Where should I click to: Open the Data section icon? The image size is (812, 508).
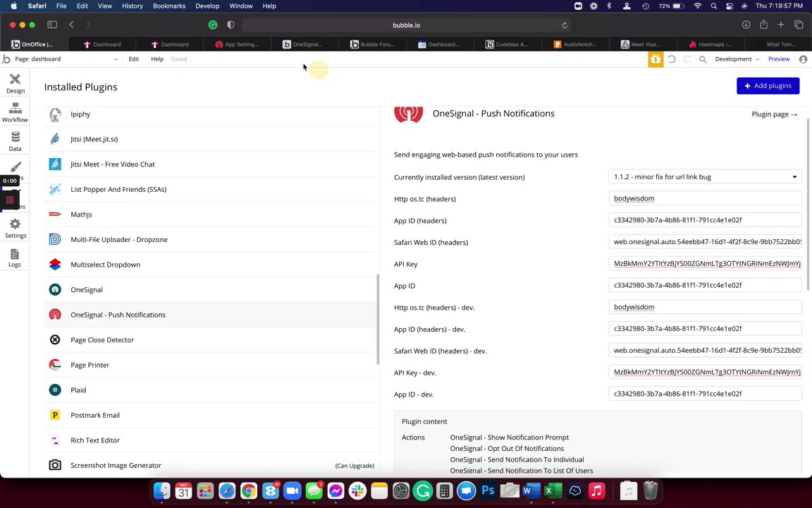15,142
